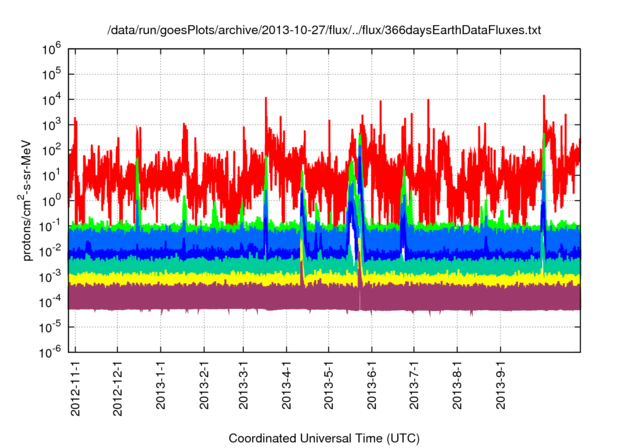Viewport: 640px width, 448px height.
Task: Click the 10^5 y-axis tick label
Action: pos(51,75)
